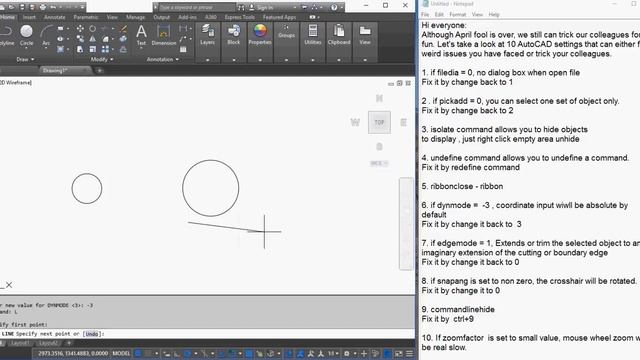Toggle annotation monitor plus icon in status bar
This screenshot has width=640, height=360.
point(364,353)
